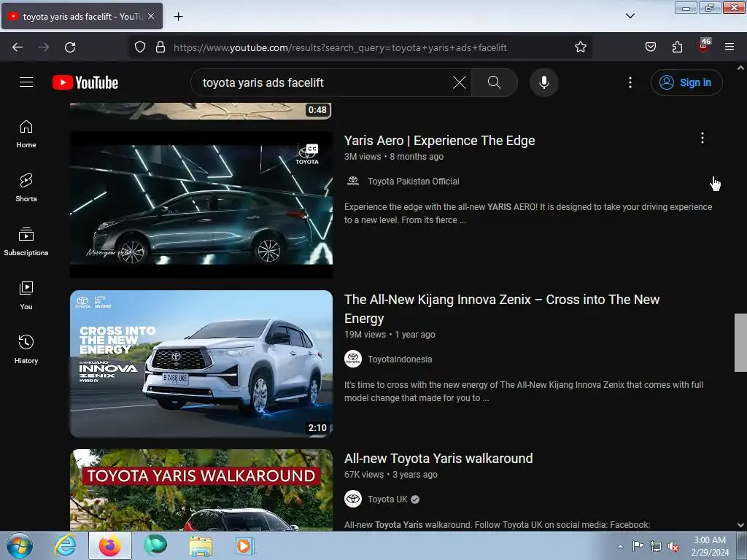Screen dimensions: 747x560
Task: Open the Windows Start button
Action: click(x=20, y=545)
